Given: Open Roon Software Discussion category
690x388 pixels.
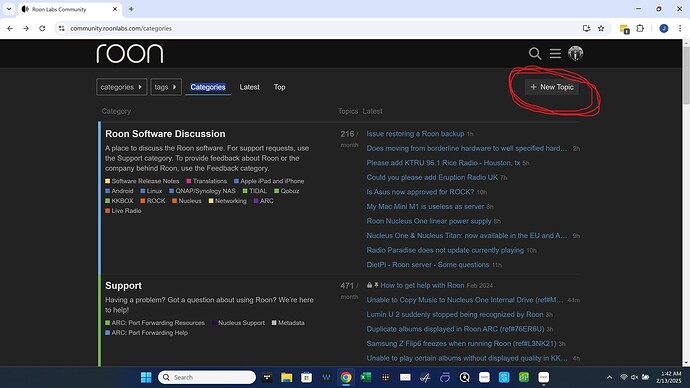Looking at the screenshot, I should pyautogui.click(x=165, y=134).
